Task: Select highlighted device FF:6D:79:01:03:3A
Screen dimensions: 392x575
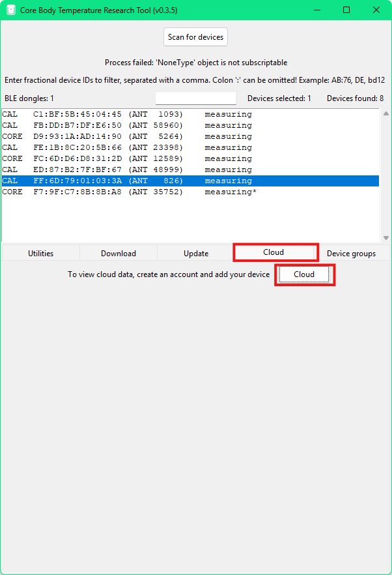Action: tap(190, 181)
